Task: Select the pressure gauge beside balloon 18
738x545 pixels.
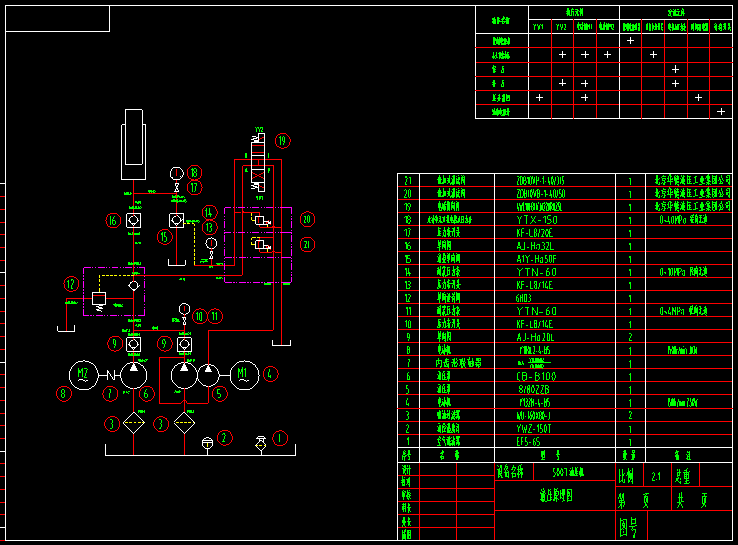Action: (177, 173)
